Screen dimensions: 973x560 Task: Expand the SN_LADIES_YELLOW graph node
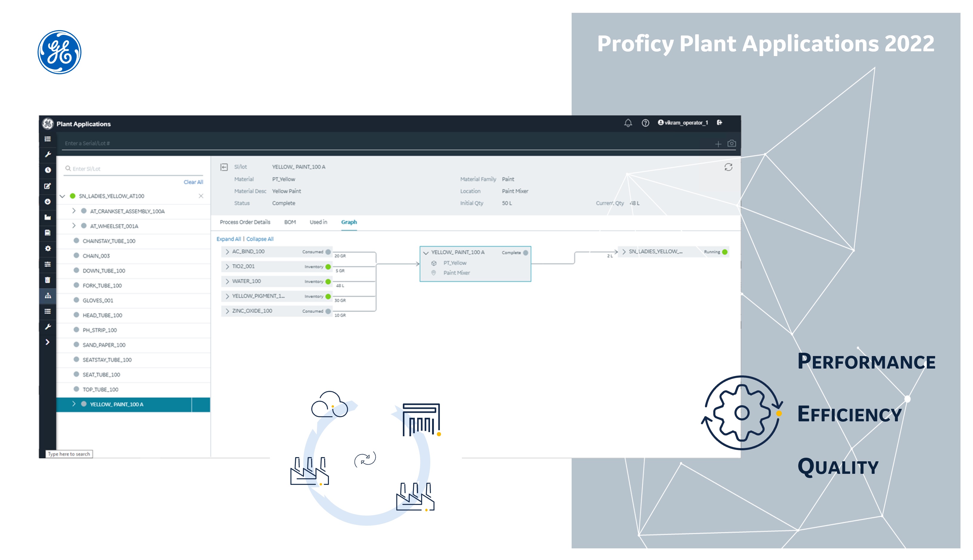tap(624, 252)
